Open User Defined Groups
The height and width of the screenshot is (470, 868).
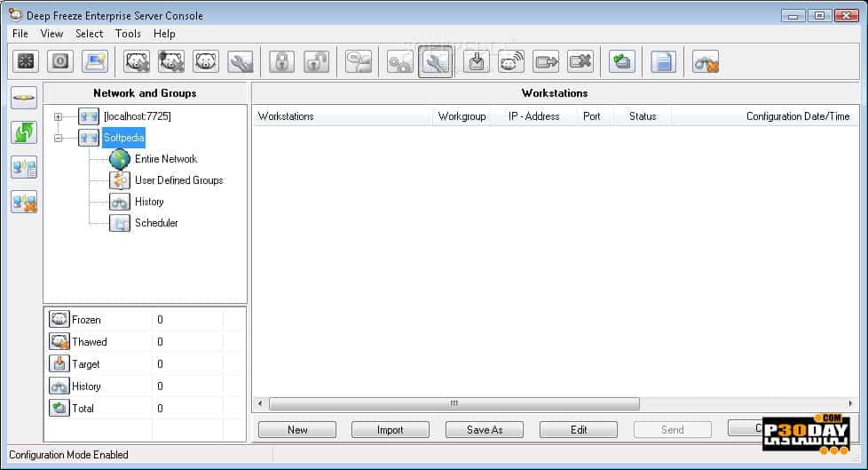(178, 180)
